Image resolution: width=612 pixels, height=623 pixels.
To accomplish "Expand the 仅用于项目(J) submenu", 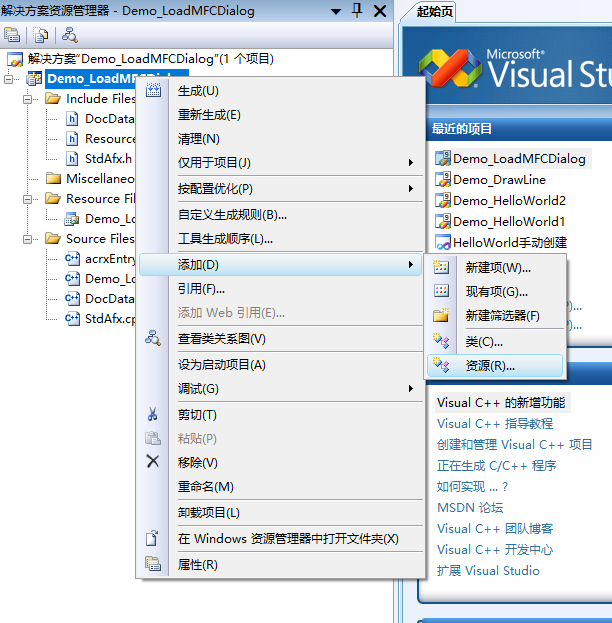I will (x=281, y=163).
